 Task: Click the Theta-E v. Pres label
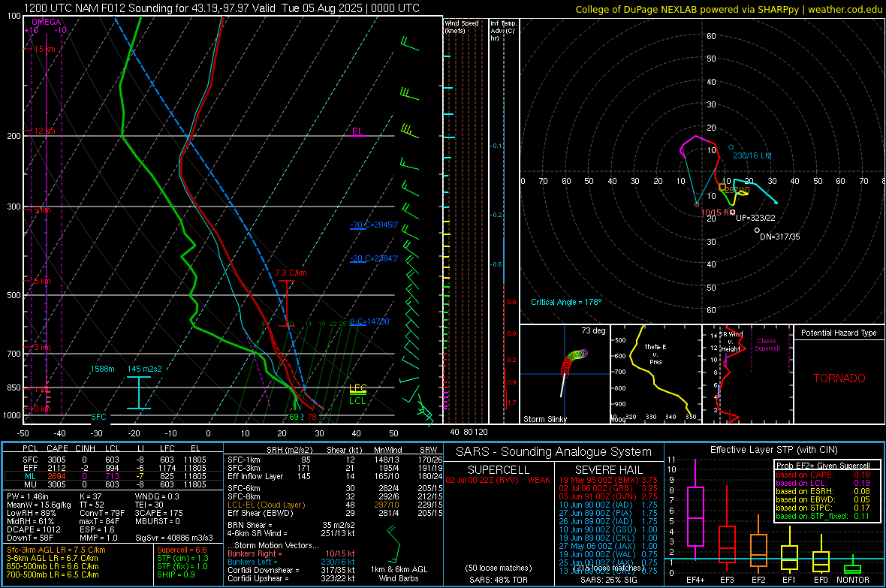click(x=655, y=354)
